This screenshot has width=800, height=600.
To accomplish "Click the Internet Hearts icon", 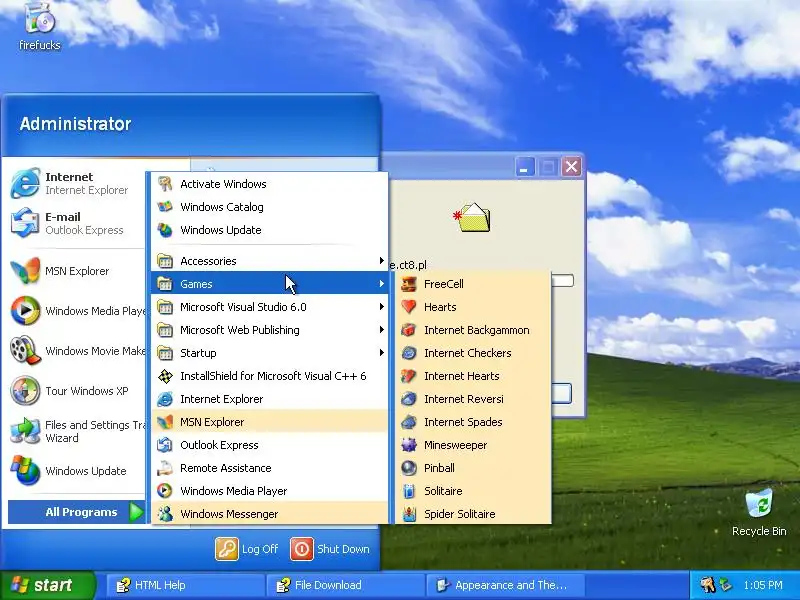I will 409,376.
